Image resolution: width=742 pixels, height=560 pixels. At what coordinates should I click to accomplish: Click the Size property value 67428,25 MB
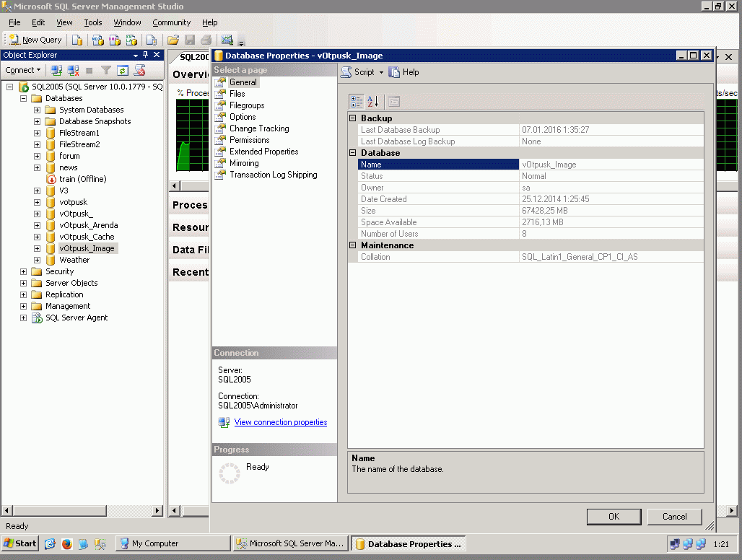coord(545,211)
